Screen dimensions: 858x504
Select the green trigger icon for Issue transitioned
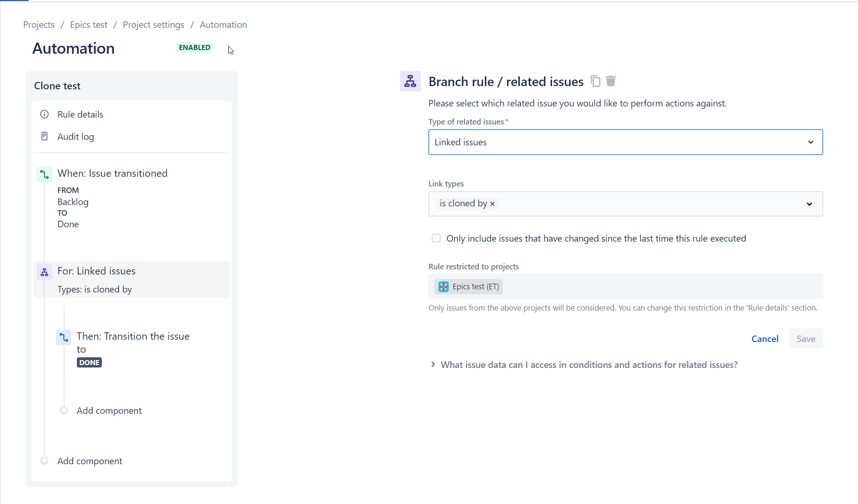coord(44,174)
